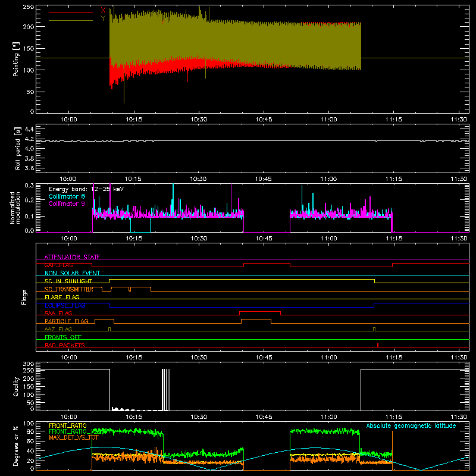Screen dimensions: 476x476
Task: Click the SC_TRANSMITTER flag label
Action: point(68,289)
